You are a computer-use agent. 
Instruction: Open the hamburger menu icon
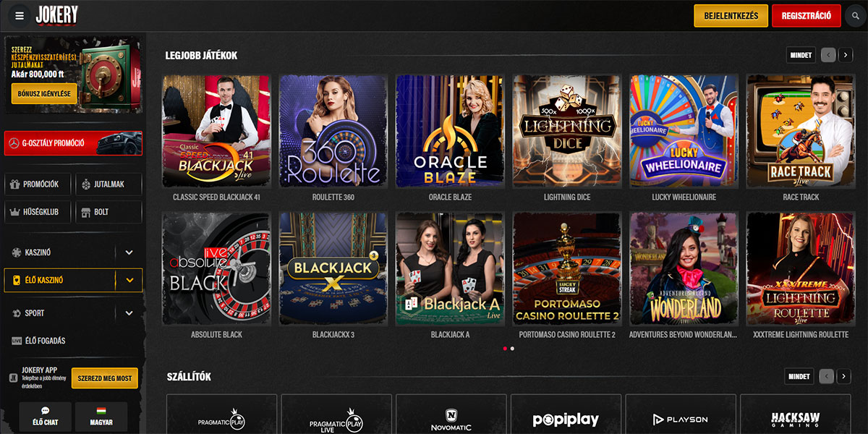[20, 15]
